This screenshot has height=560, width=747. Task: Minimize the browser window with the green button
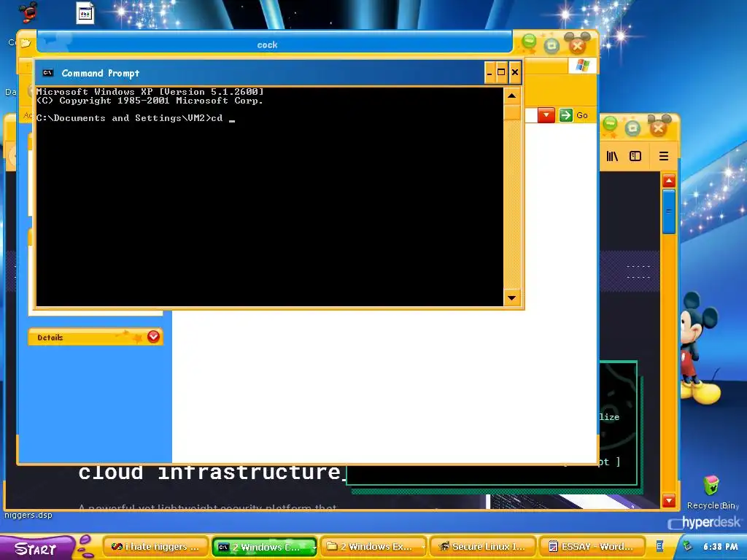tap(610, 125)
